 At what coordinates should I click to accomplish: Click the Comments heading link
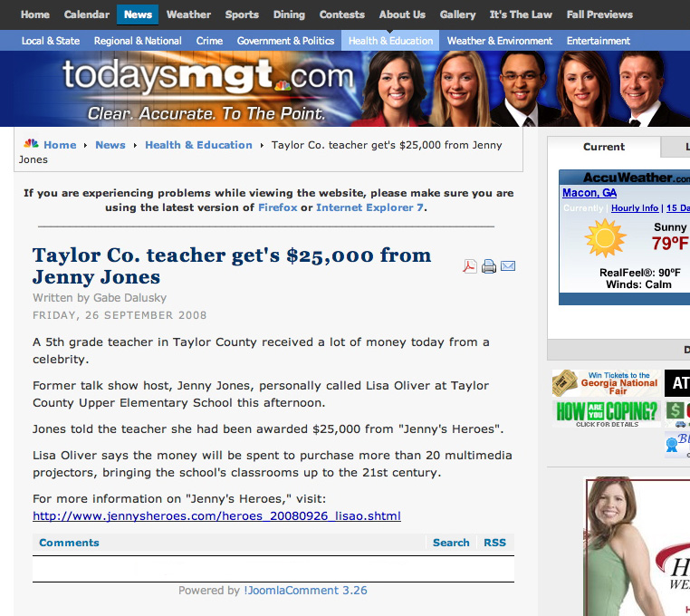point(69,543)
